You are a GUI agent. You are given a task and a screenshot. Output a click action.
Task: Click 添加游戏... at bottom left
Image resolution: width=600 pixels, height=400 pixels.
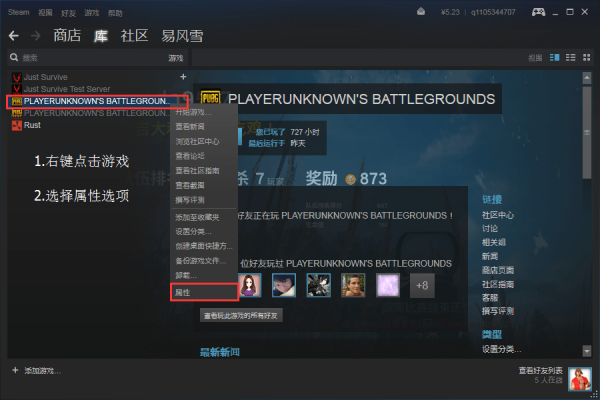click(x=37, y=371)
